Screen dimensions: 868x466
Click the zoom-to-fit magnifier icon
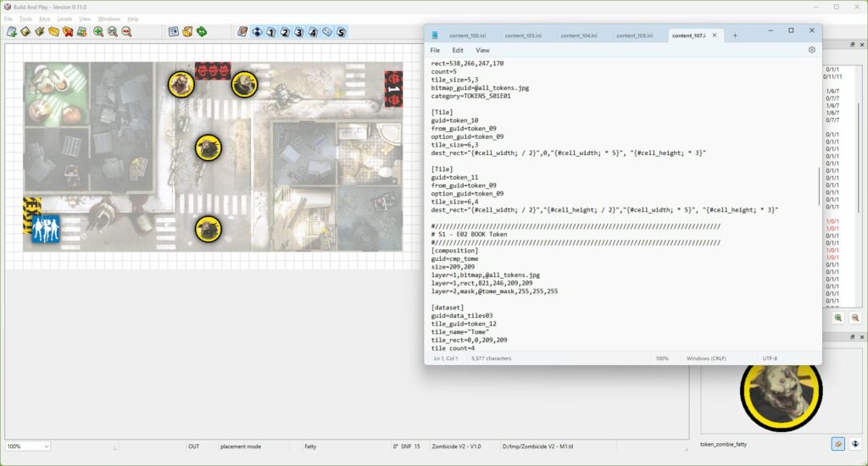113,32
